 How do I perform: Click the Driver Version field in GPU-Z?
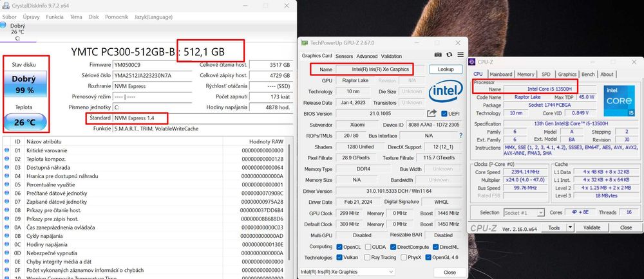(x=399, y=192)
